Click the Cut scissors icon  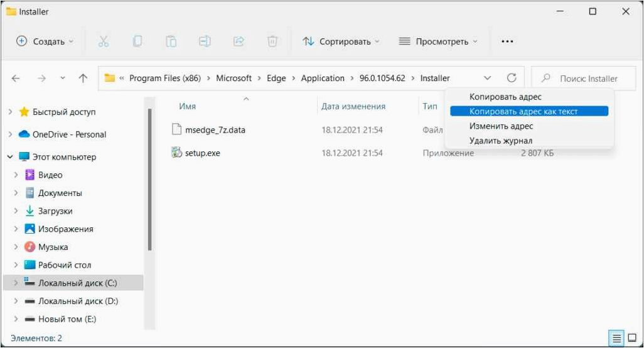(104, 41)
